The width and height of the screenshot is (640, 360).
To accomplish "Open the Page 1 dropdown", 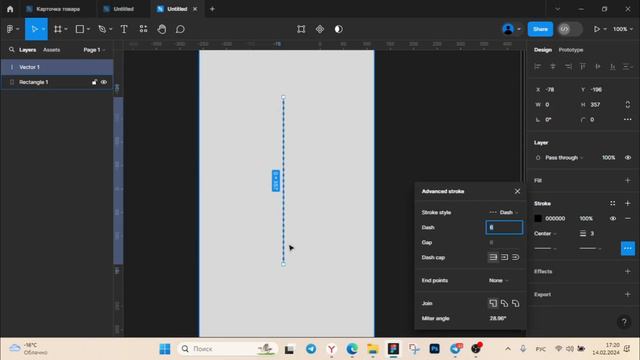I will pyautogui.click(x=94, y=50).
